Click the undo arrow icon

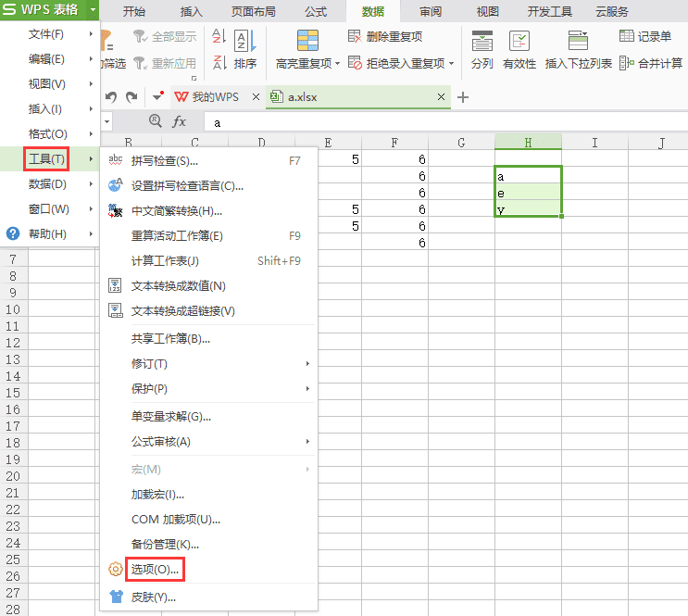pos(111,96)
